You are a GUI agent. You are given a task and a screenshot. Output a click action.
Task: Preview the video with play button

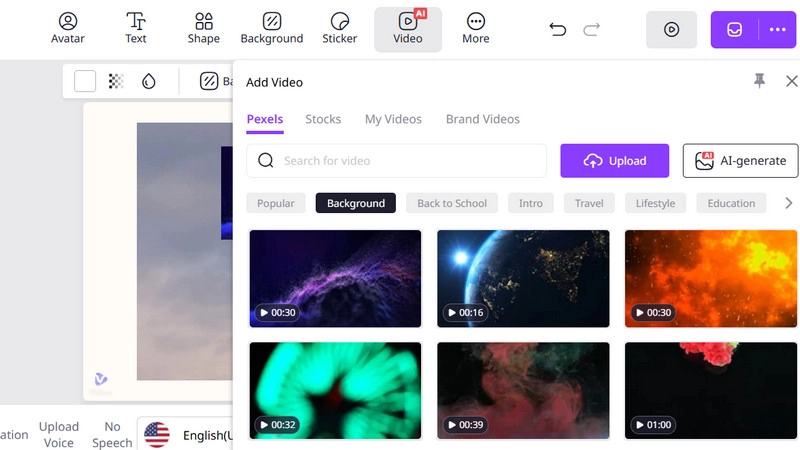pyautogui.click(x=671, y=30)
